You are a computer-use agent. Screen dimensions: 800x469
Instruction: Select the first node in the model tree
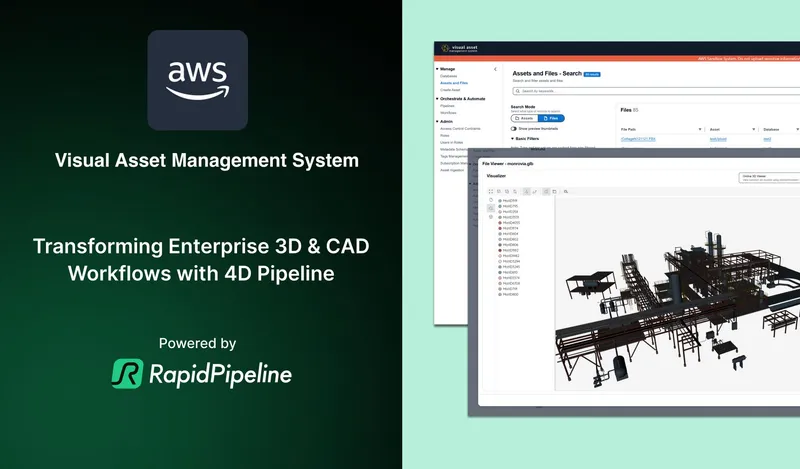click(x=509, y=201)
